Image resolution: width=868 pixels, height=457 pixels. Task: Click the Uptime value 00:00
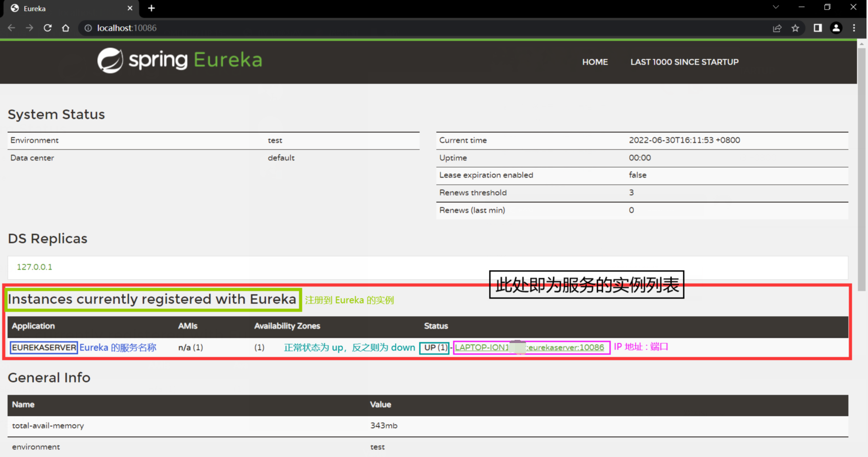(x=640, y=158)
